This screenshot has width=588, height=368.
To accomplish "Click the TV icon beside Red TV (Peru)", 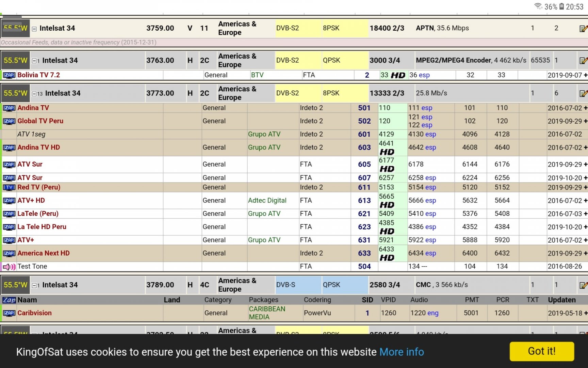I will pyautogui.click(x=9, y=187).
